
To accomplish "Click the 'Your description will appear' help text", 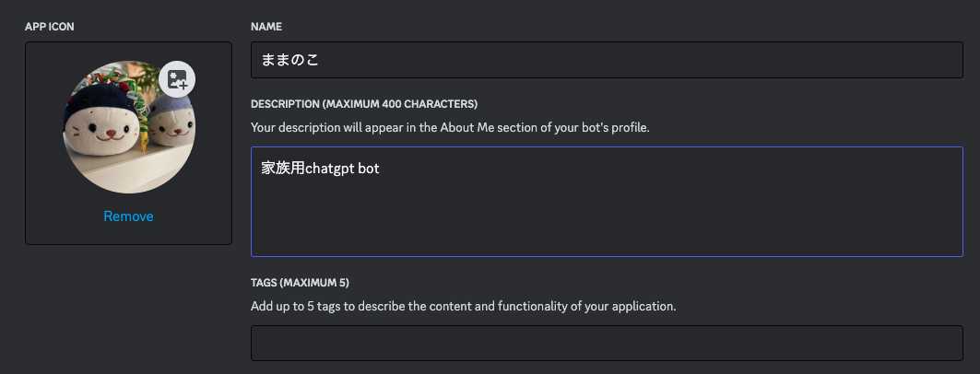I will 450,127.
